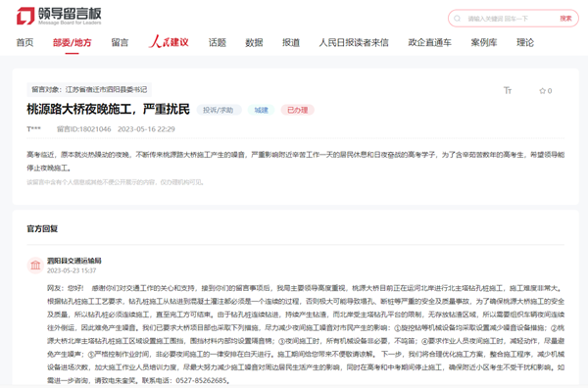This screenshot has height=388, width=588.
Task: Open the 留言 navigation tab
Action: pyautogui.click(x=120, y=42)
